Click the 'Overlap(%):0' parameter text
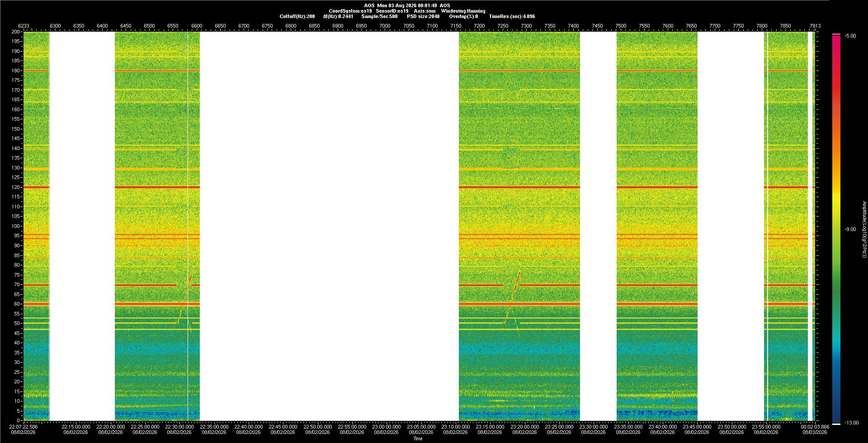Image resolution: width=868 pixels, height=443 pixels. pyautogui.click(x=464, y=16)
